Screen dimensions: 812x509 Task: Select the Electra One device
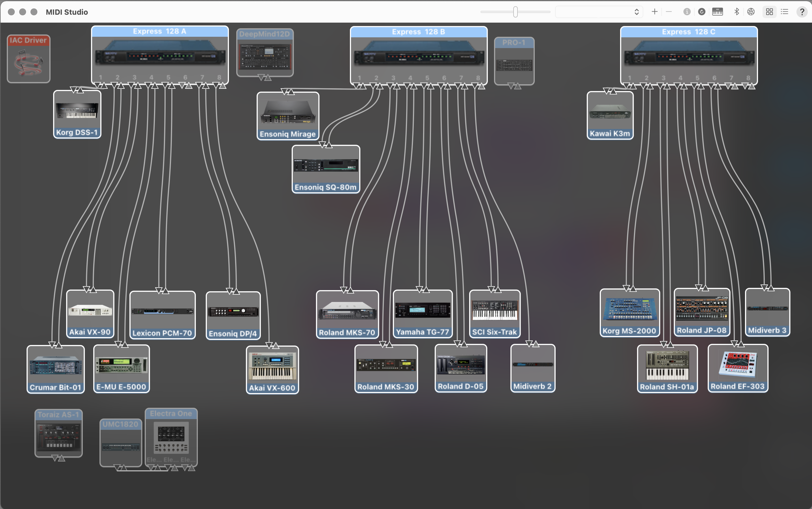171,437
